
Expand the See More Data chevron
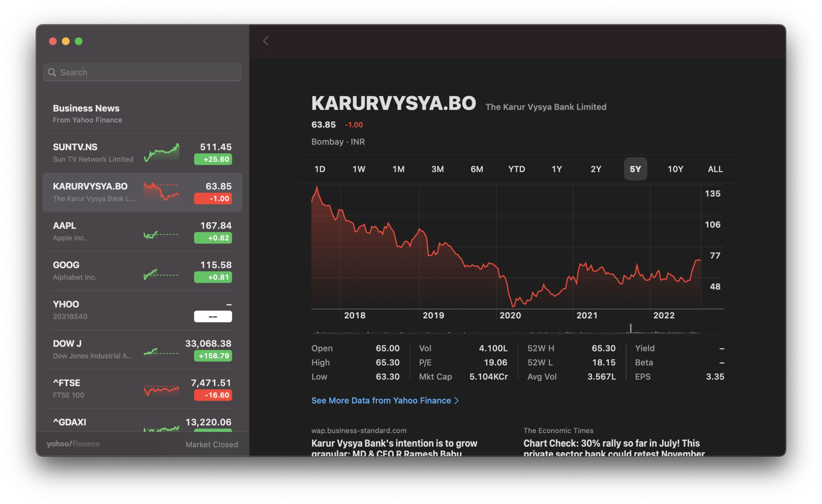point(457,400)
